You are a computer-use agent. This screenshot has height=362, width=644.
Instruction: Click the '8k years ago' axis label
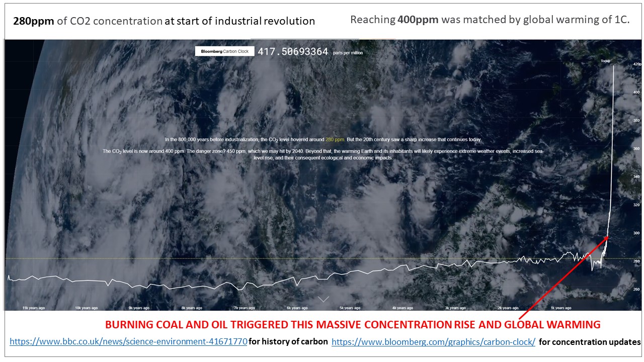click(192, 308)
